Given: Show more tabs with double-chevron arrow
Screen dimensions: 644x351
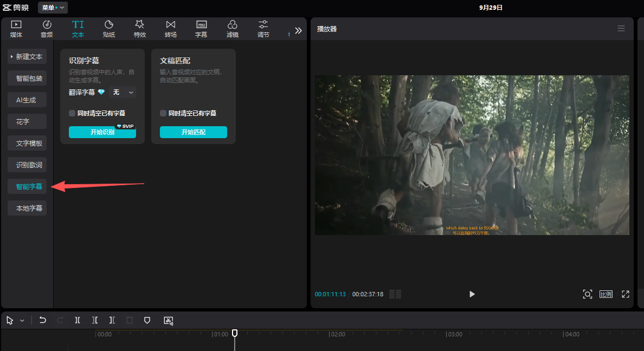Looking at the screenshot, I should point(299,30).
